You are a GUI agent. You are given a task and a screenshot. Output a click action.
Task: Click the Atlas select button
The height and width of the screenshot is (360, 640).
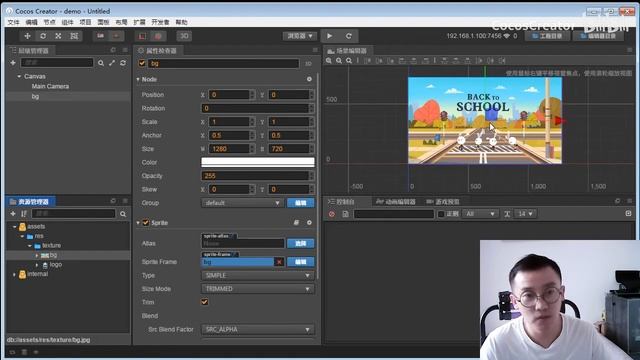click(300, 244)
